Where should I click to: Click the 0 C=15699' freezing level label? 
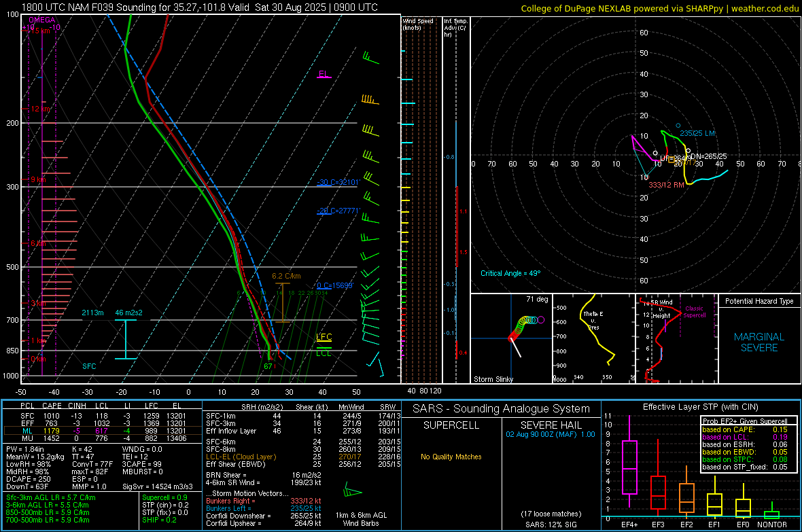coord(335,285)
